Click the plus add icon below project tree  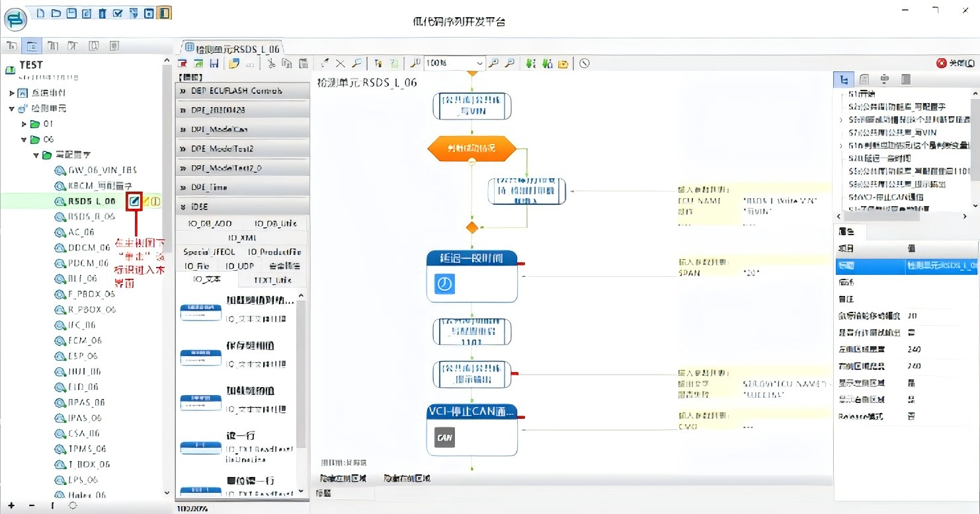click(x=11, y=505)
